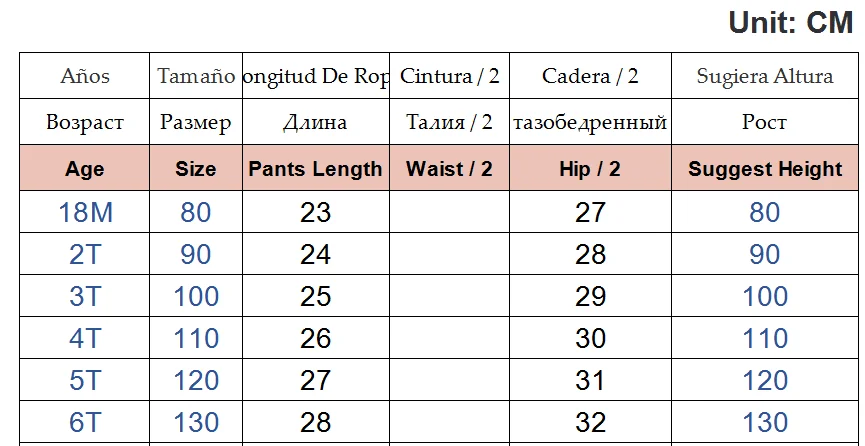Select the empty waist cell for 2T

pos(449,254)
